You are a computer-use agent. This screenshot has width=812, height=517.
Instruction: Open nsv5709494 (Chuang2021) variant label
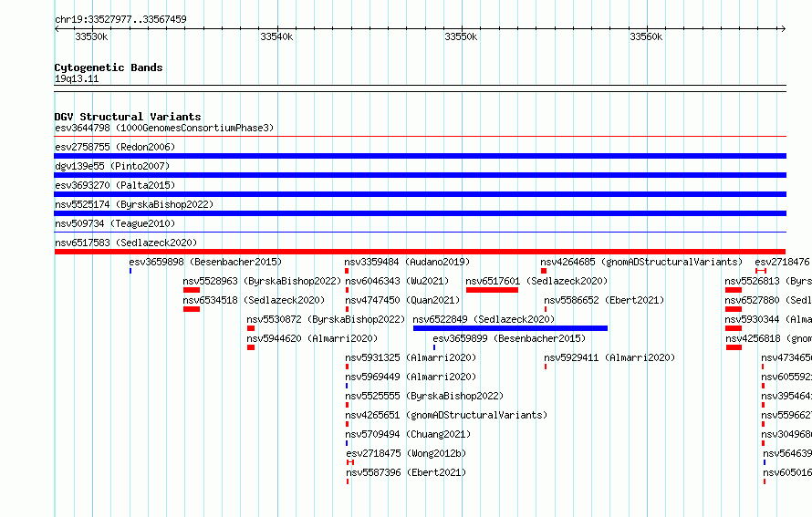[x=408, y=434]
